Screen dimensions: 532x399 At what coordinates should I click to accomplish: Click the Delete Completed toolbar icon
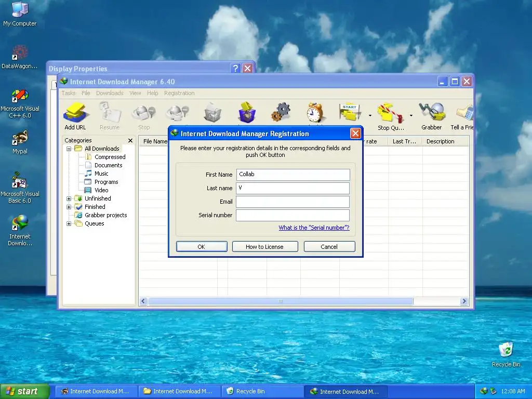(x=247, y=112)
